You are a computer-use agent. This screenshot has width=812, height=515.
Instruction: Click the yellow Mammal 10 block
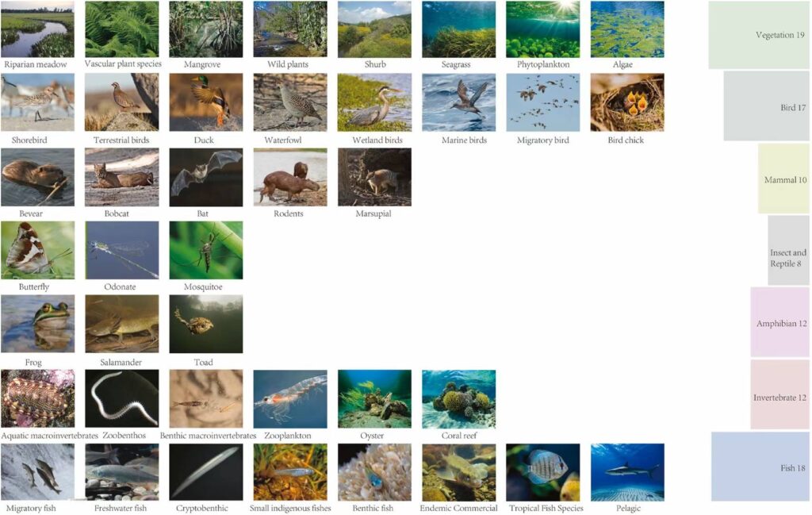click(784, 179)
